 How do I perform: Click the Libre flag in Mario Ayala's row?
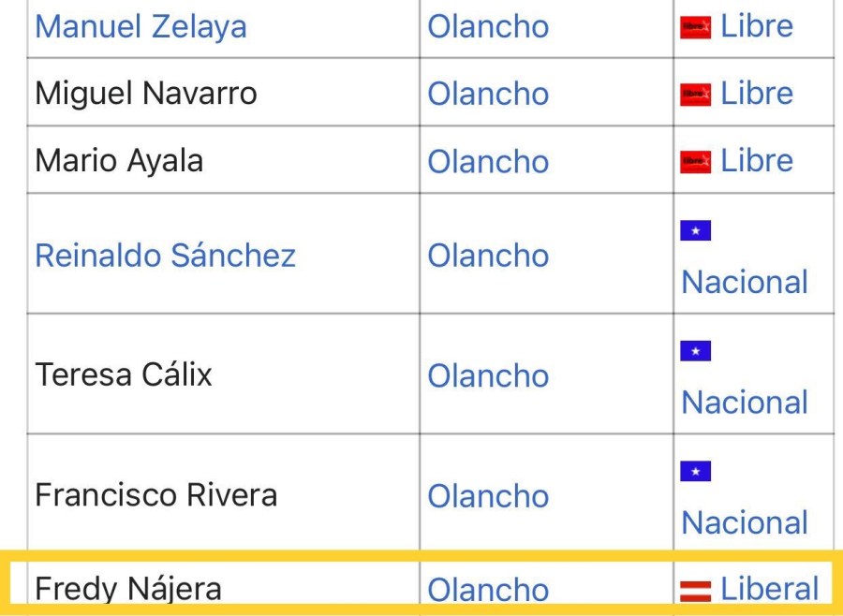[695, 162]
